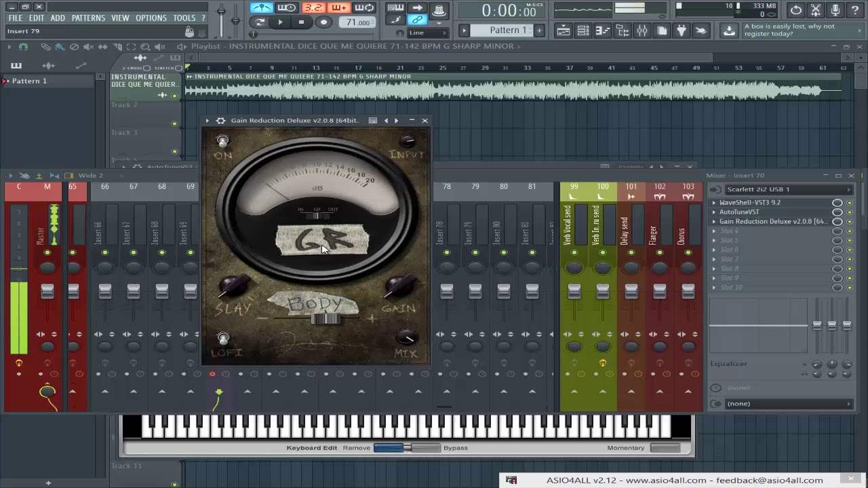Click the Flanger track 102 fader
The height and width of the screenshot is (488, 868).
tap(660, 291)
